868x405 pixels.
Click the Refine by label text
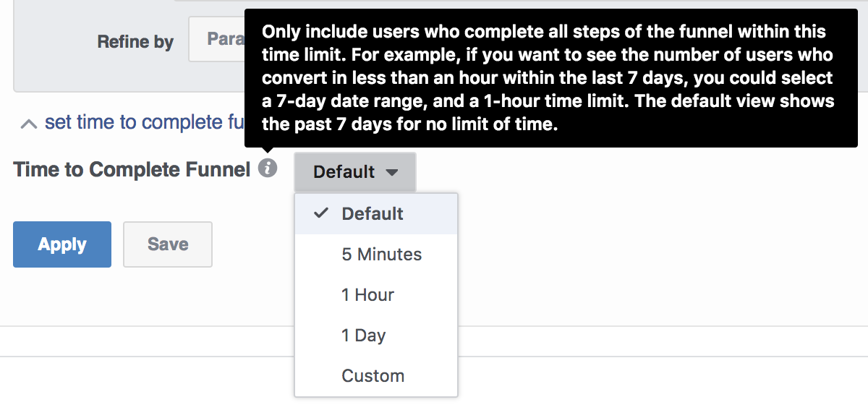point(135,41)
